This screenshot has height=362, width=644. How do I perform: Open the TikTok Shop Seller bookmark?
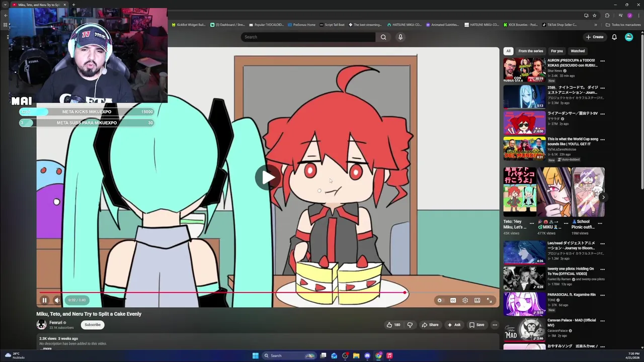click(559, 25)
